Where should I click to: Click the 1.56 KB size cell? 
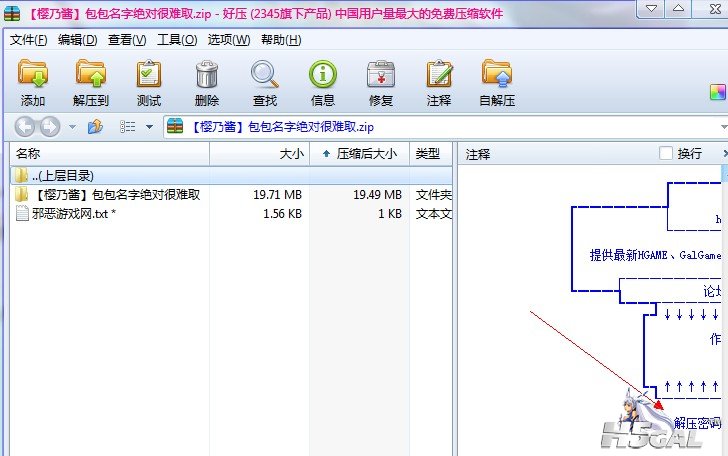coord(282,213)
